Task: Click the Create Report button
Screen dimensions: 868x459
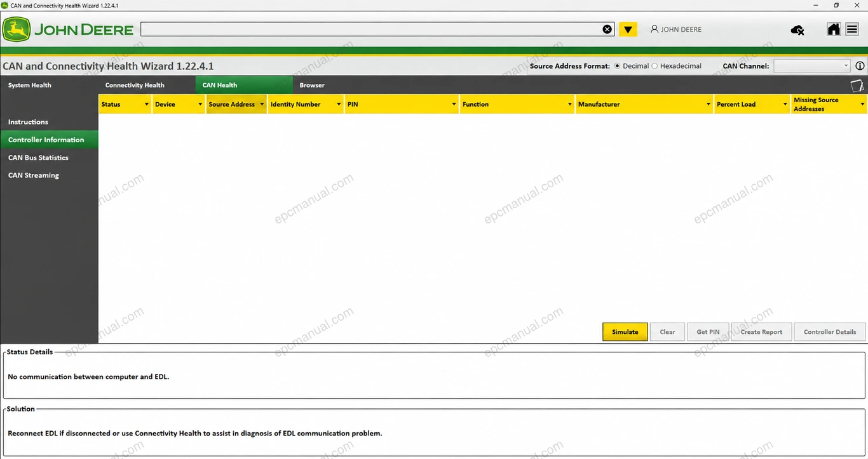Action: tap(761, 331)
